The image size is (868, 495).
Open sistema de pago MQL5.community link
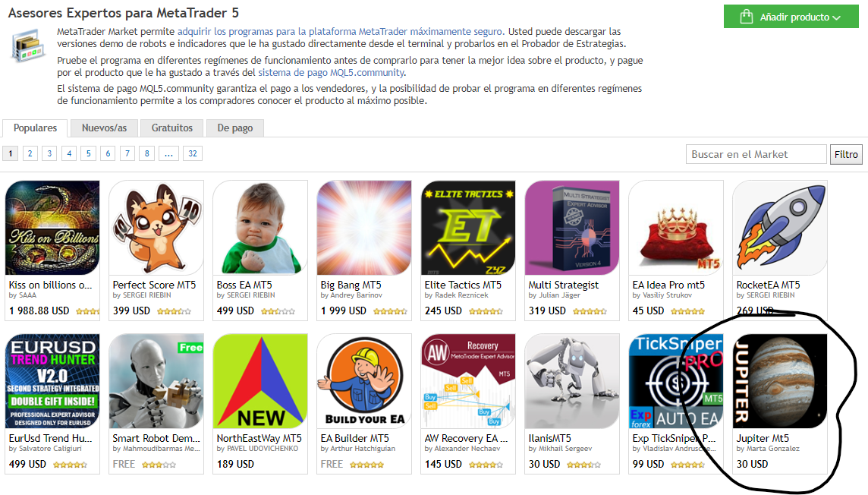coord(331,73)
